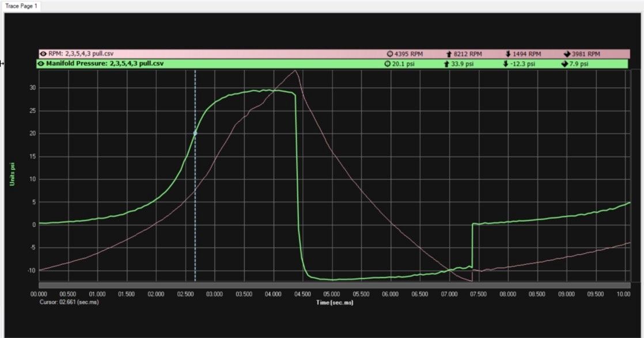This screenshot has width=644, height=338.
Task: Switch to the Trace Page 1 tab
Action: (21, 5)
